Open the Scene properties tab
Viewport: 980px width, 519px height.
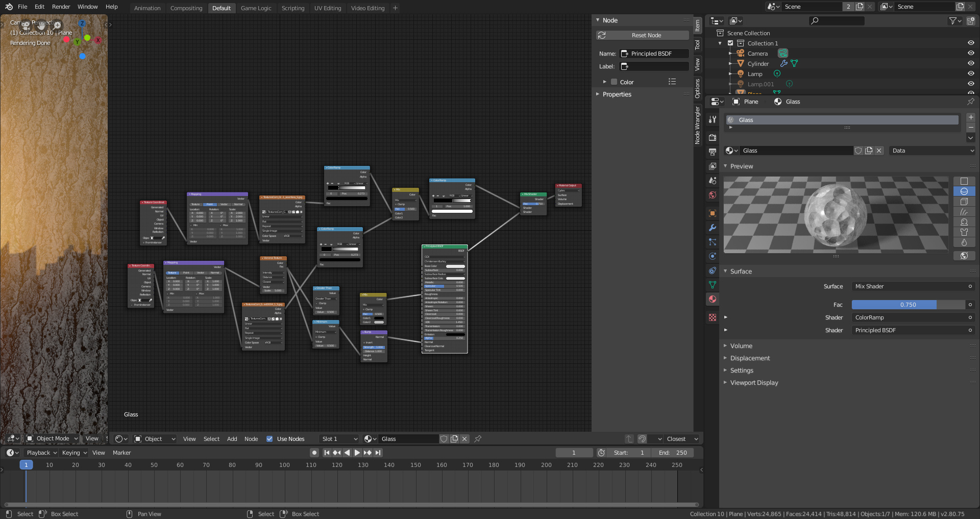pyautogui.click(x=713, y=181)
